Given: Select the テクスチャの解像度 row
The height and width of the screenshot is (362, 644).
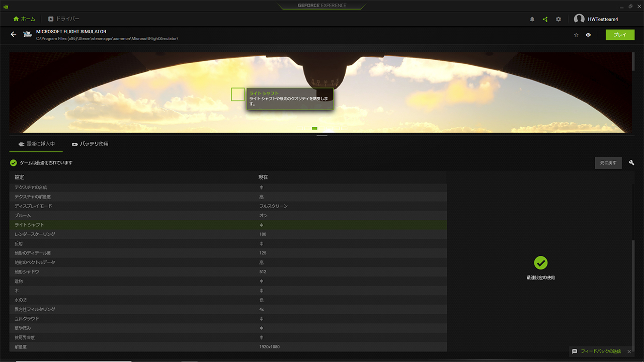Looking at the screenshot, I should pos(228,197).
